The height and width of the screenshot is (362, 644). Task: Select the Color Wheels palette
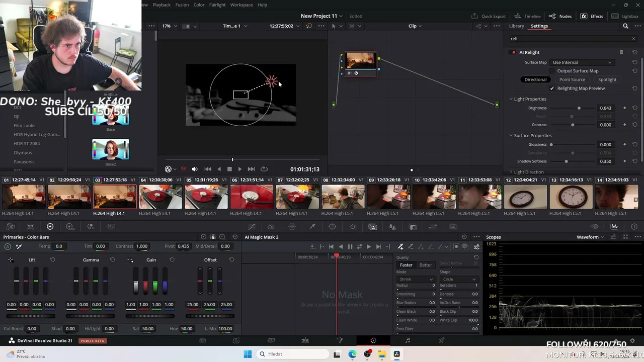click(50, 227)
